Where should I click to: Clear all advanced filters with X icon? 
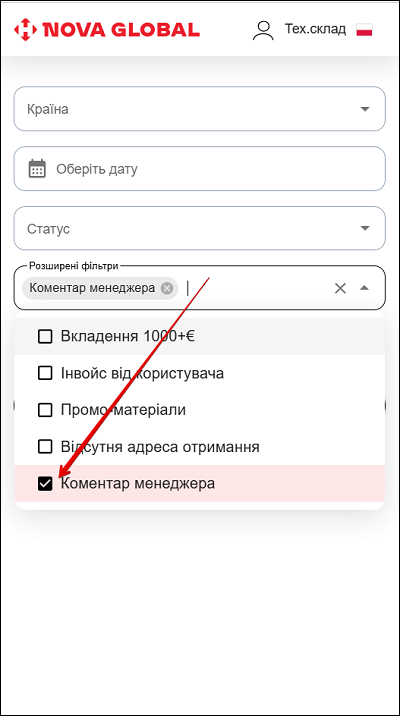pyautogui.click(x=340, y=288)
